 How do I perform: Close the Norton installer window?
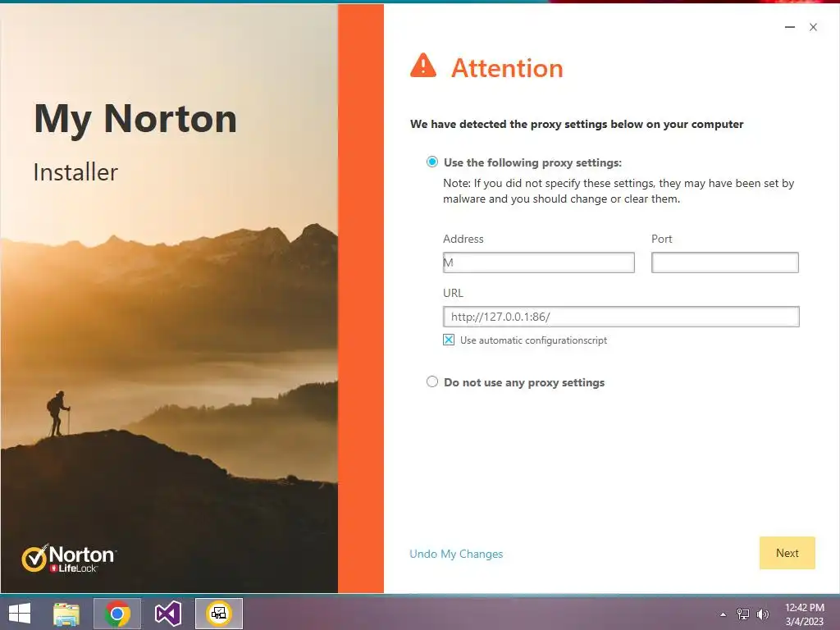point(813,27)
